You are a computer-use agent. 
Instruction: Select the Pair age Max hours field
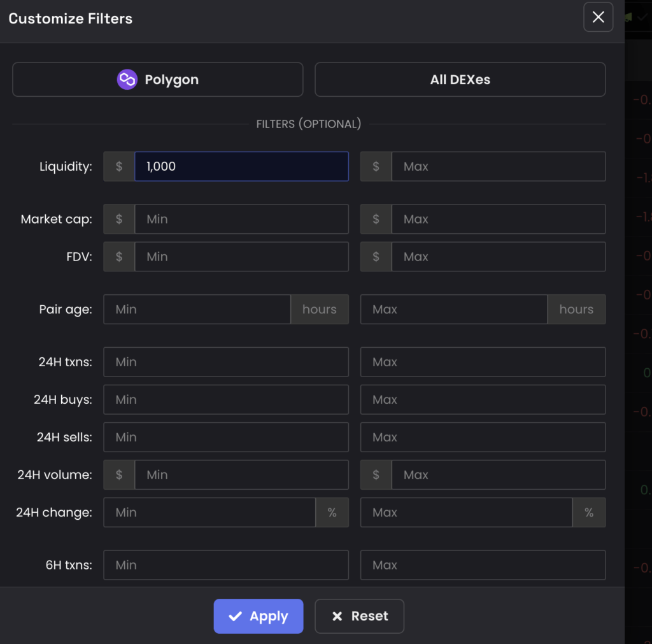(x=453, y=310)
